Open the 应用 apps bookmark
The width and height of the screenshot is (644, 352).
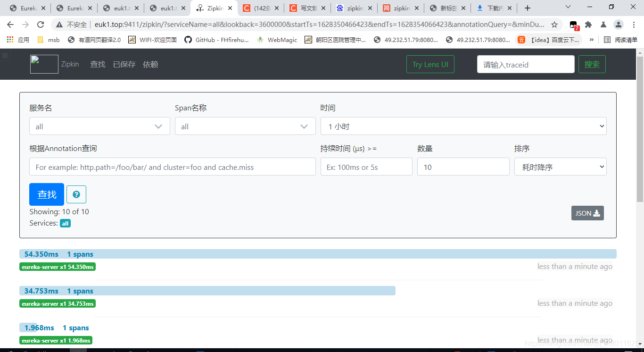pyautogui.click(x=18, y=40)
